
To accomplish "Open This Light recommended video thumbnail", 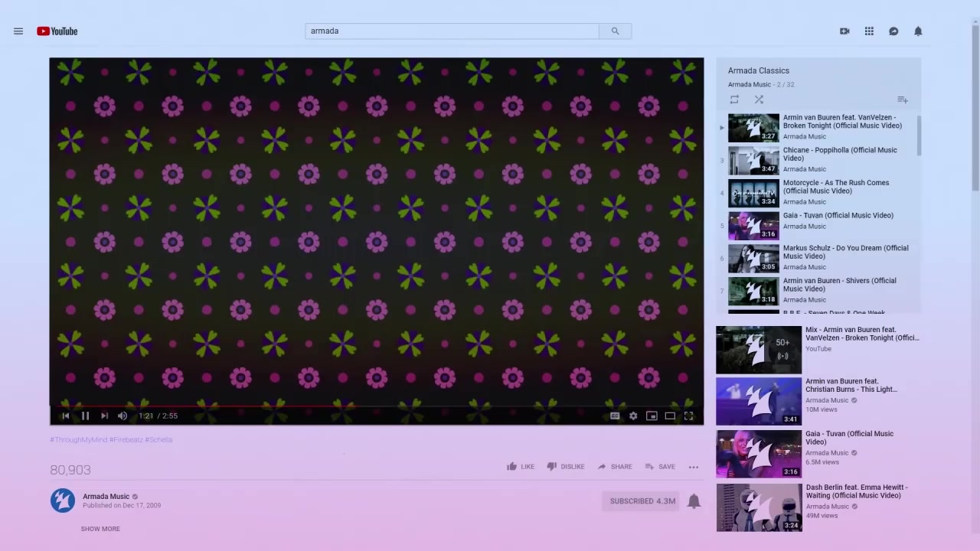I will [x=759, y=401].
